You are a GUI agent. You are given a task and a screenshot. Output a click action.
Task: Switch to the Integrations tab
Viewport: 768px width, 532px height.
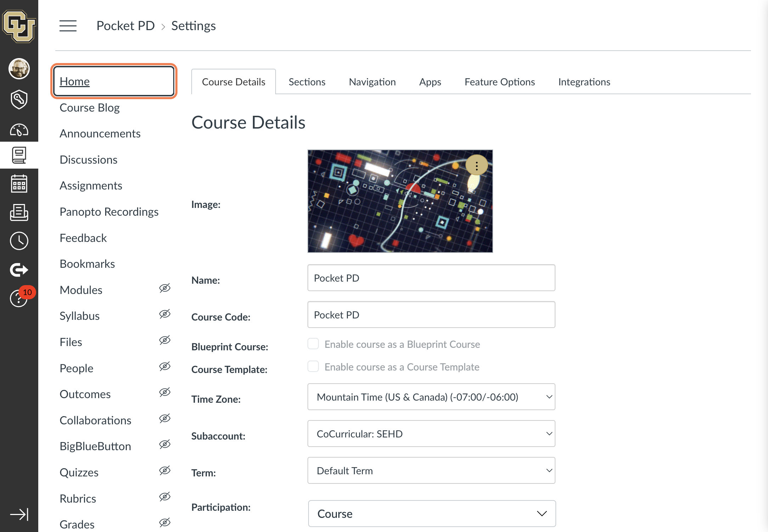tap(584, 82)
